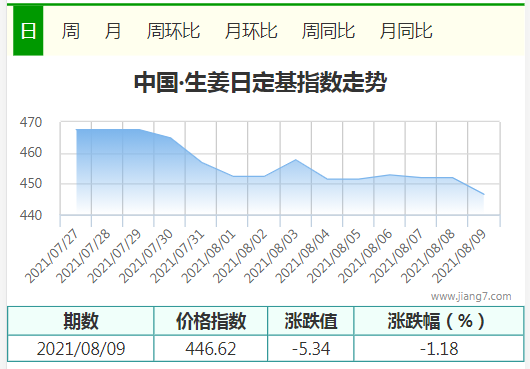The image size is (530, 369).
Task: Click the change value -5.34
Action: click(311, 348)
